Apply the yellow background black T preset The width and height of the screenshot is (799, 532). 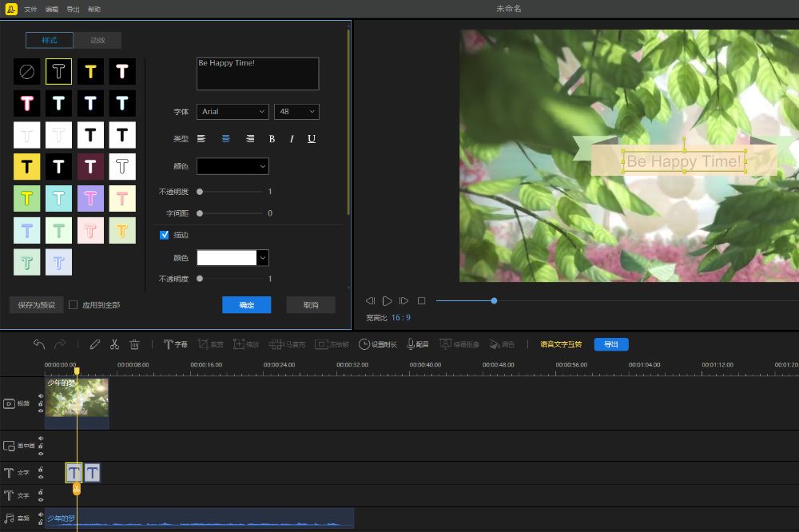tap(26, 166)
